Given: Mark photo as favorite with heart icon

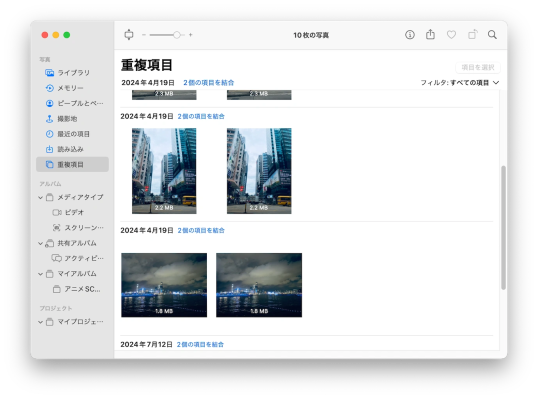Looking at the screenshot, I should (x=451, y=35).
